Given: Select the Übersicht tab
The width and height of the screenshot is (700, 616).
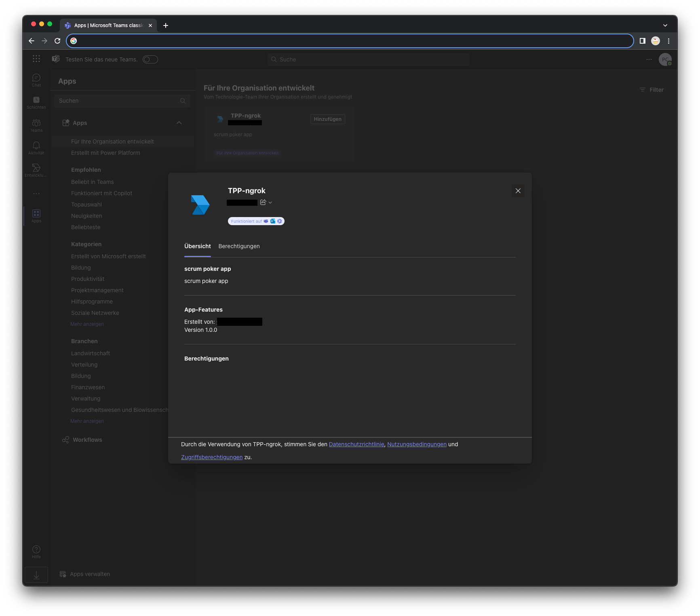Looking at the screenshot, I should pyautogui.click(x=198, y=246).
